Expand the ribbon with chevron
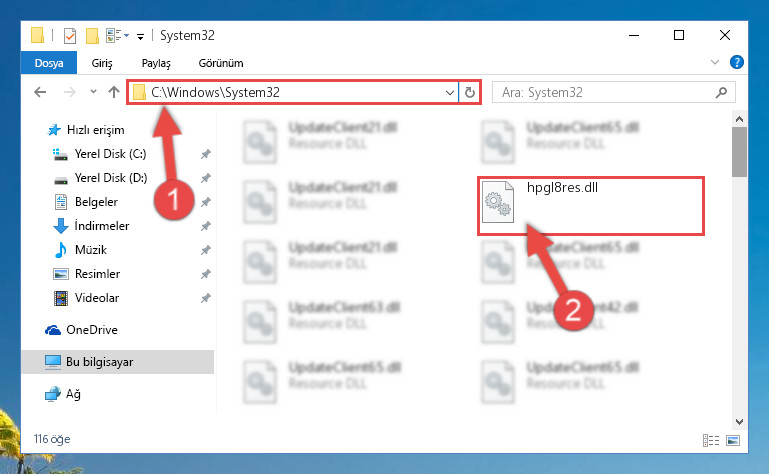This screenshot has height=474, width=769. pos(715,62)
